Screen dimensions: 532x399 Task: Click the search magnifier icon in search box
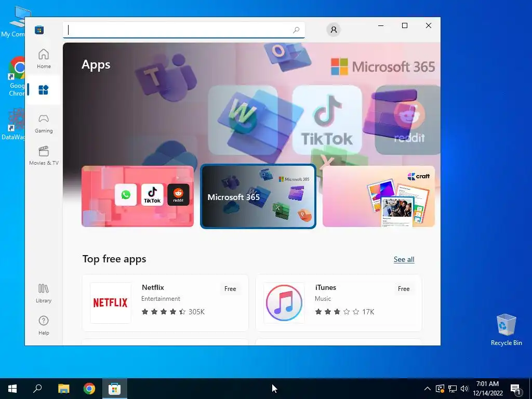(296, 30)
